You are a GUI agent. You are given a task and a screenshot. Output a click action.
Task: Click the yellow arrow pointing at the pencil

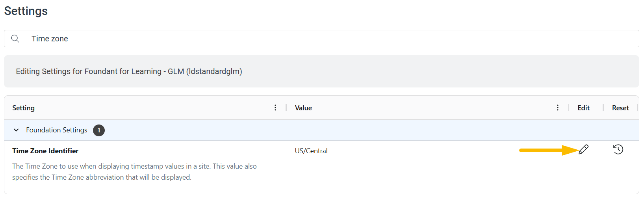(x=549, y=150)
